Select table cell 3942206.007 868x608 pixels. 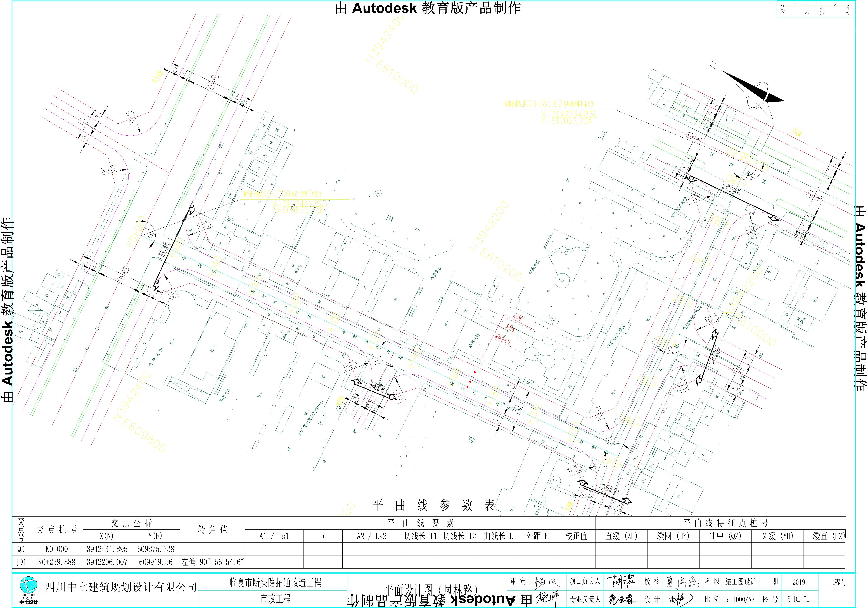[x=107, y=562]
